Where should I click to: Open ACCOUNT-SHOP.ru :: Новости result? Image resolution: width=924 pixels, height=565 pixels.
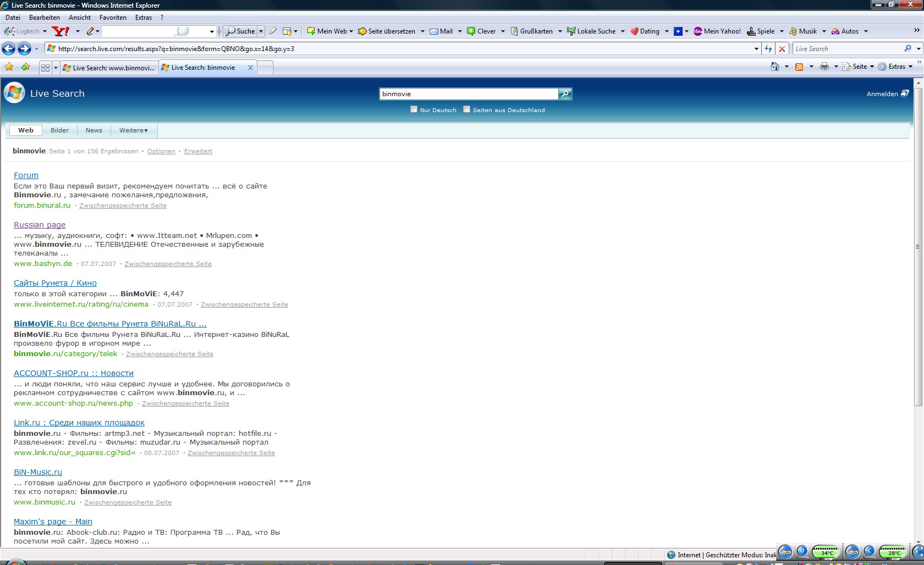pos(74,373)
